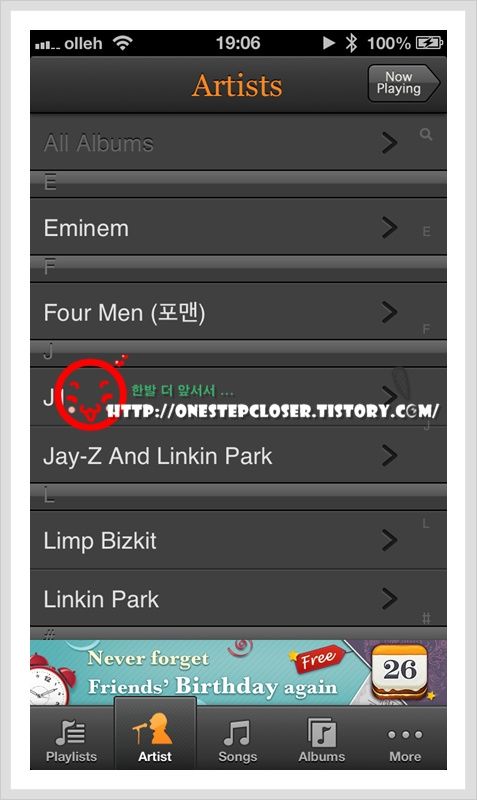Open the Playlists tab icon

pos(71,732)
